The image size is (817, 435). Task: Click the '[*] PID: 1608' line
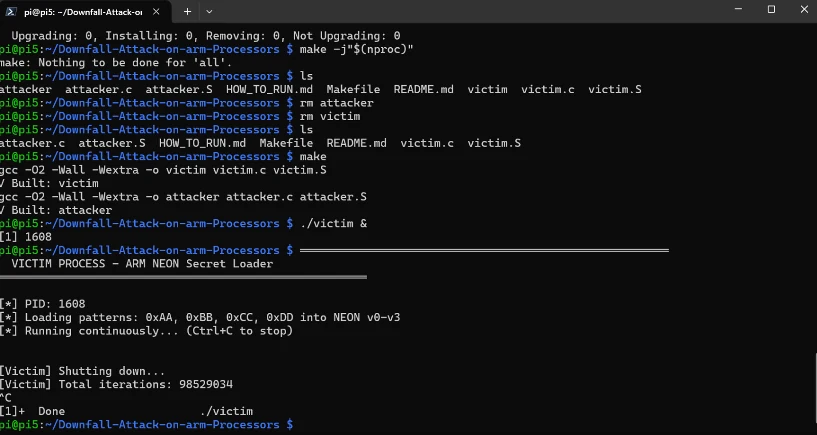pos(42,304)
